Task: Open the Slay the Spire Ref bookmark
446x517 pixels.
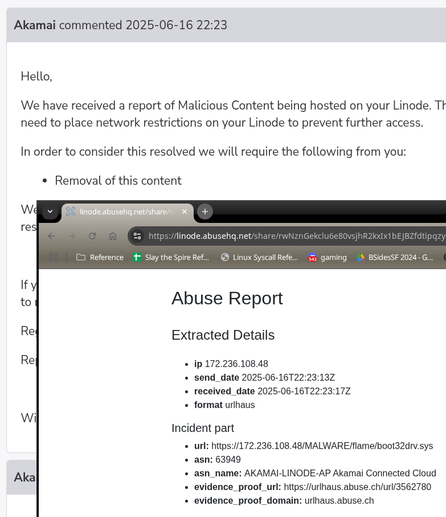Action: pos(171,257)
